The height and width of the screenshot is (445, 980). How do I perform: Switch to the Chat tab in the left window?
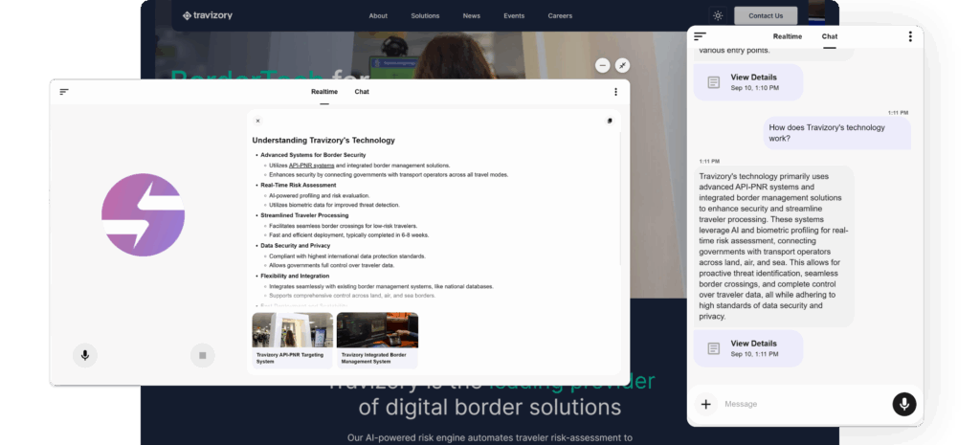(x=362, y=92)
